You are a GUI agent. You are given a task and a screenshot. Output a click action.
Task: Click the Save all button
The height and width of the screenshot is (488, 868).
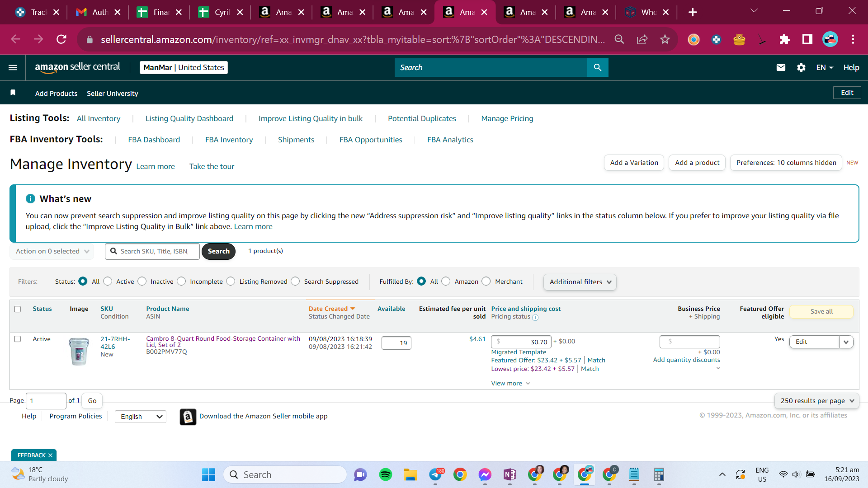[x=821, y=311]
